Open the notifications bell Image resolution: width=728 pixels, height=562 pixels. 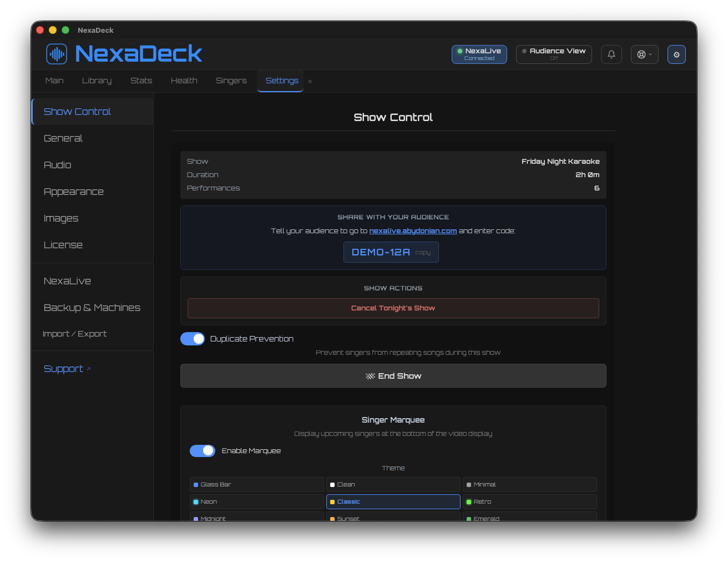611,54
